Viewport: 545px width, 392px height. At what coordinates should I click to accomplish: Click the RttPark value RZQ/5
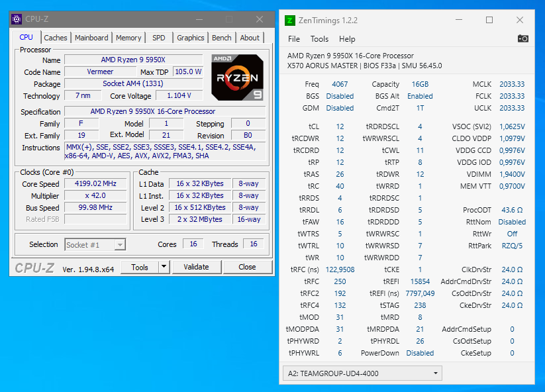512,246
